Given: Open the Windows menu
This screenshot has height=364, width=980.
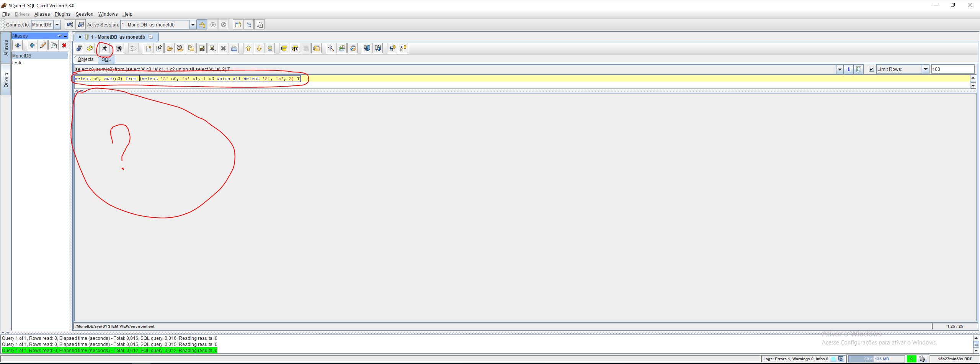Looking at the screenshot, I should click(x=108, y=14).
